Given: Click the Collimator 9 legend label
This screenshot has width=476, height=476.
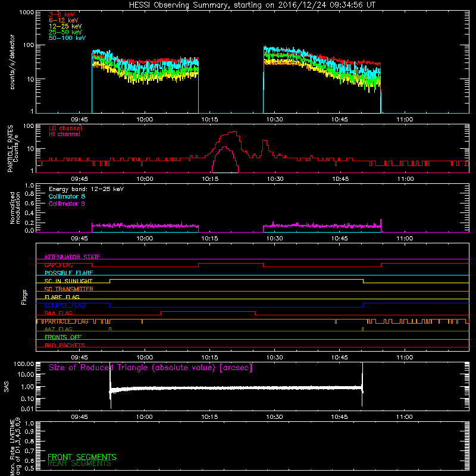Looking at the screenshot, I should tap(67, 203).
